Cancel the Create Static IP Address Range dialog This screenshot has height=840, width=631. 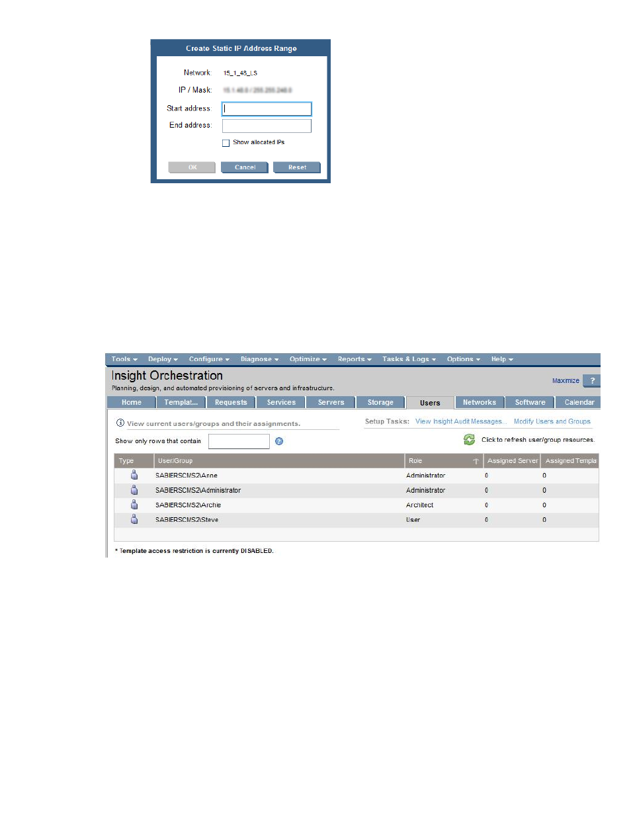(x=245, y=167)
